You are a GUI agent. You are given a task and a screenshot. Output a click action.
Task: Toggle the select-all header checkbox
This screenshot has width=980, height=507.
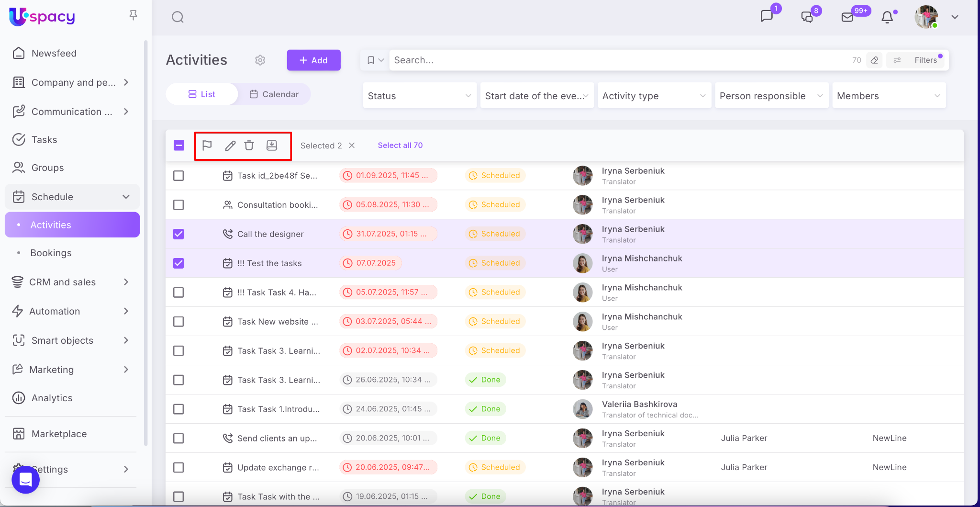click(179, 146)
